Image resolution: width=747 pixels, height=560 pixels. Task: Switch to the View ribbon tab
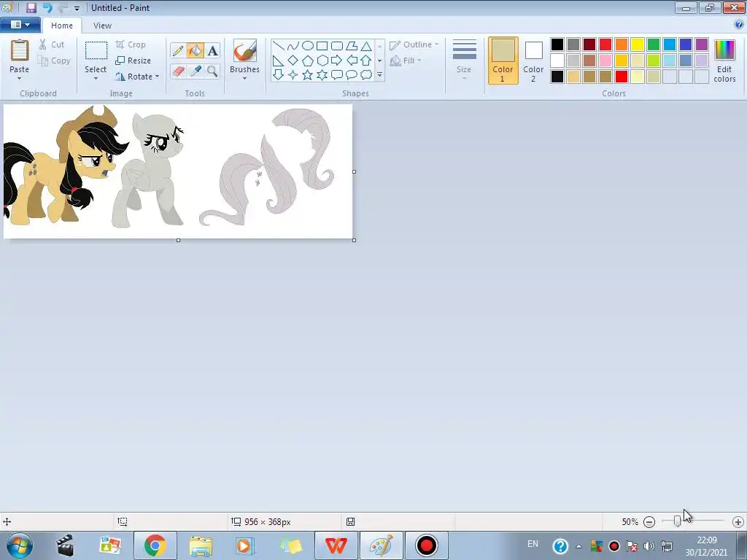pyautogui.click(x=102, y=26)
